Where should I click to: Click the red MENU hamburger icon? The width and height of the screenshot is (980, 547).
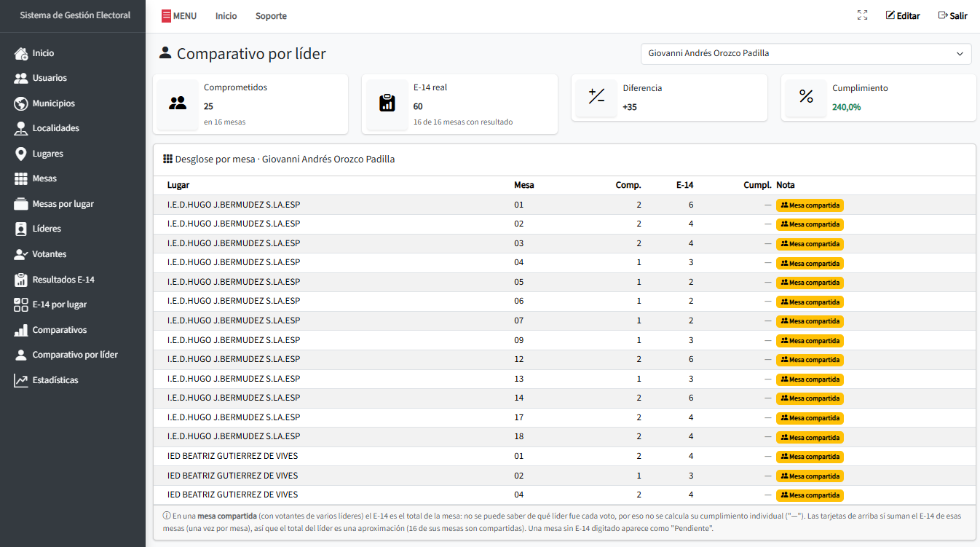click(166, 16)
